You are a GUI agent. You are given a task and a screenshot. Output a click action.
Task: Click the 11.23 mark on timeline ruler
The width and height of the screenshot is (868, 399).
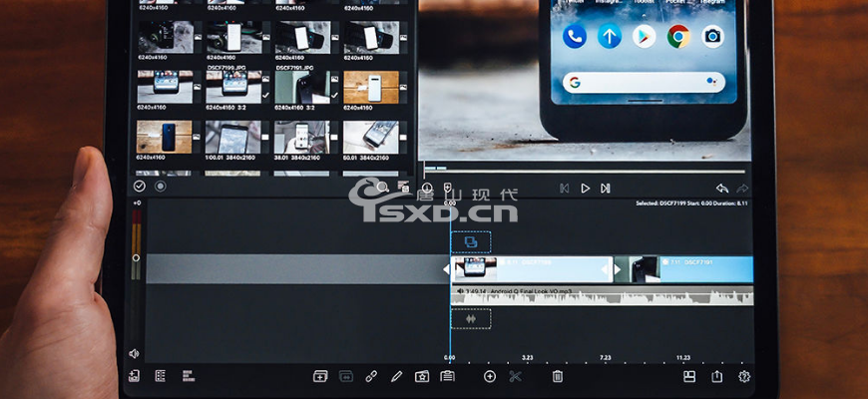tap(683, 358)
